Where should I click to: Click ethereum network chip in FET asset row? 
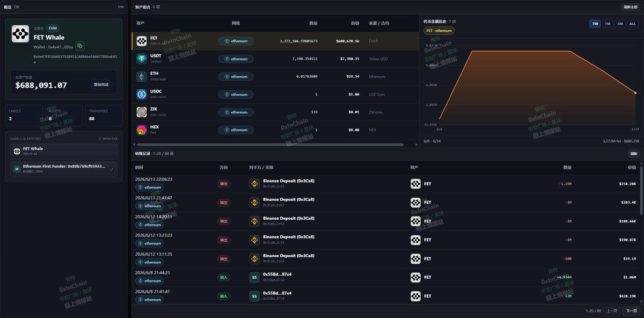236,41
